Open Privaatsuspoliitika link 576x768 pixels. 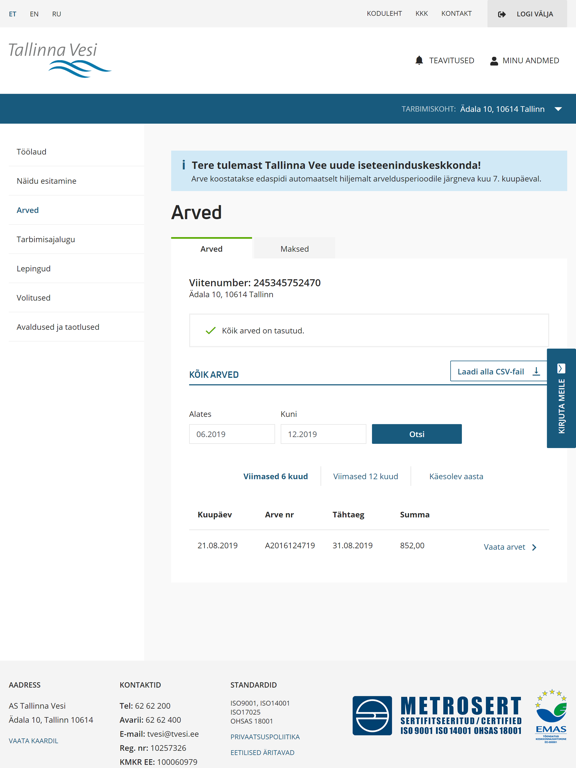point(265,737)
